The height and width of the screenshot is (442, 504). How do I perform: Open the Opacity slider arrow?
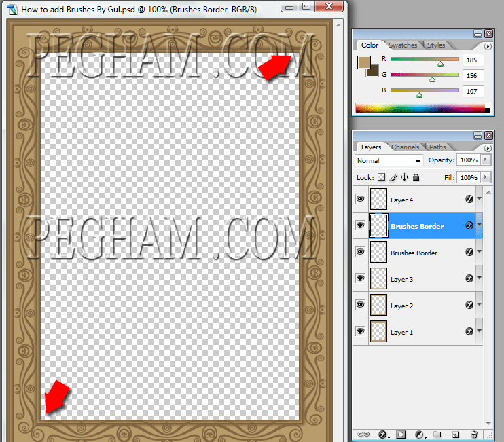(x=486, y=160)
